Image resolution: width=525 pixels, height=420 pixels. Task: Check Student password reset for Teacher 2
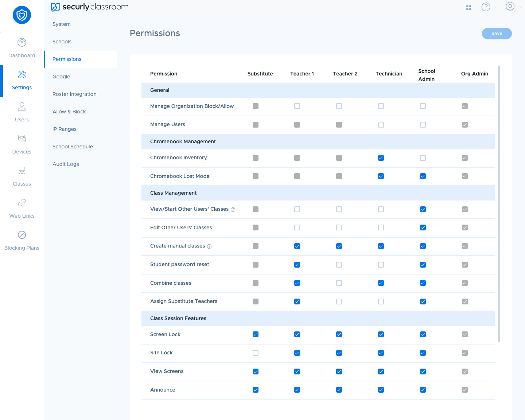pyautogui.click(x=339, y=265)
